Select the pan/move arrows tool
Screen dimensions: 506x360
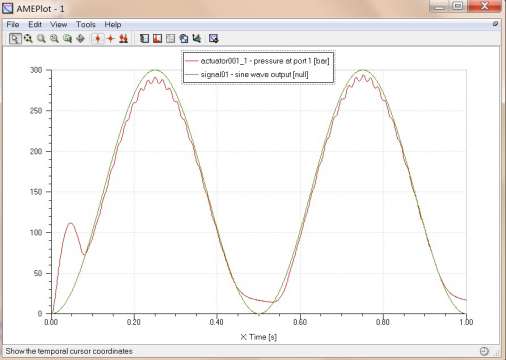[80, 39]
